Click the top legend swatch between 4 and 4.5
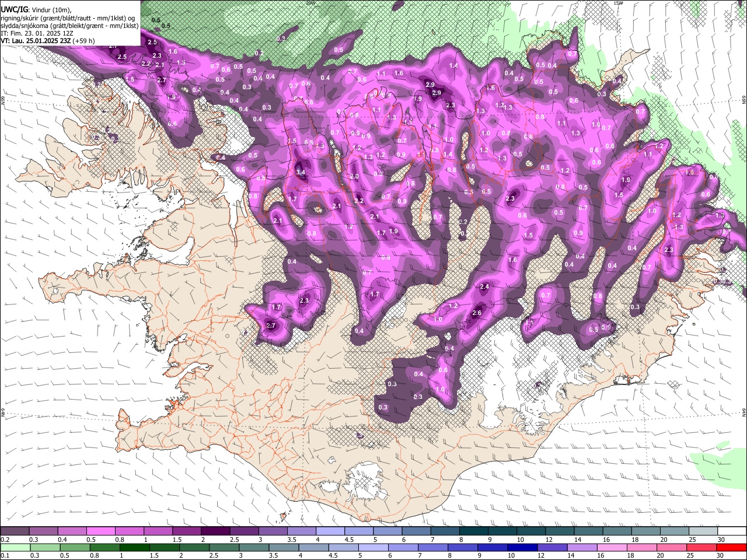 coord(330,531)
